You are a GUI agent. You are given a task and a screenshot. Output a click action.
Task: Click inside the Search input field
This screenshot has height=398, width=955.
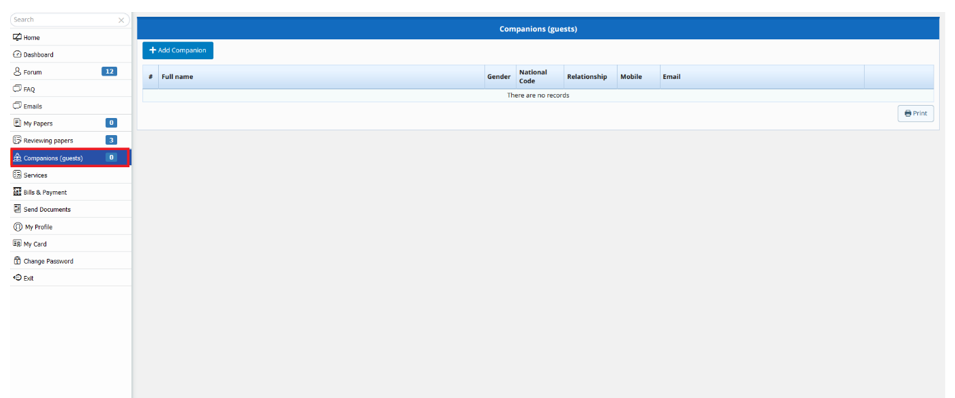click(63, 20)
